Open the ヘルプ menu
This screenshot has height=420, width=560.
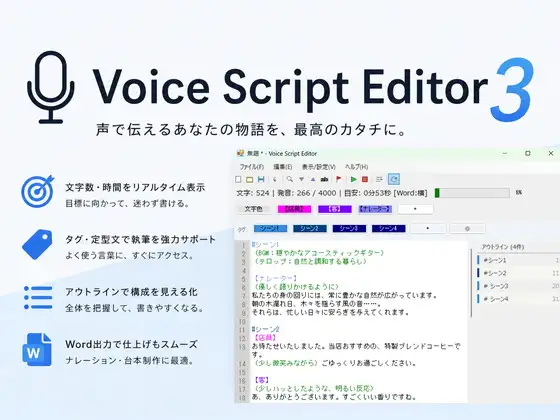click(356, 167)
